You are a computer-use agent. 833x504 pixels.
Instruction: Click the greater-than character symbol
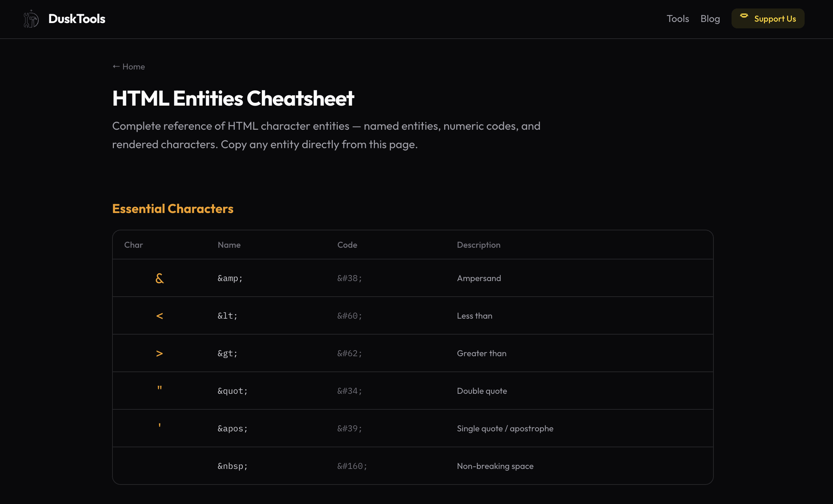(160, 353)
